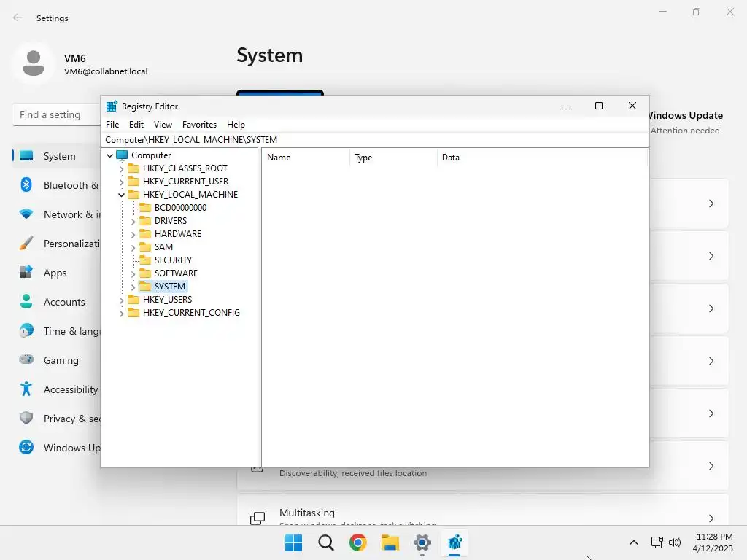The width and height of the screenshot is (747, 560).
Task: Click the Type column header
Action: coord(393,157)
